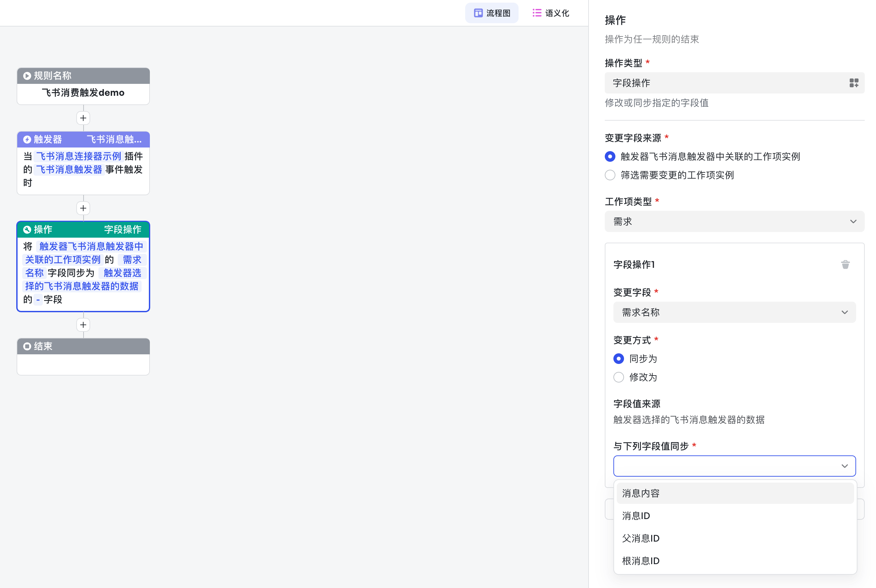Click the 与下列字段值同步 dropdown field
Image resolution: width=876 pixels, height=588 pixels.
point(734,466)
